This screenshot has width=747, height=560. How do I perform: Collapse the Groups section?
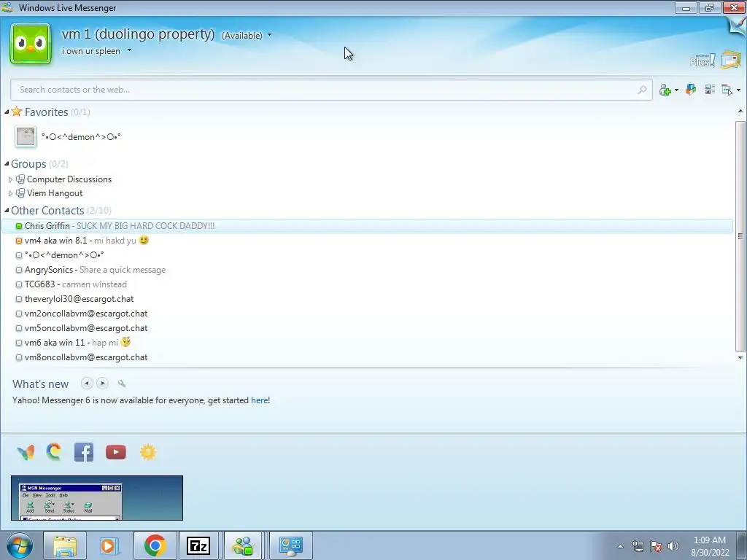pyautogui.click(x=7, y=164)
